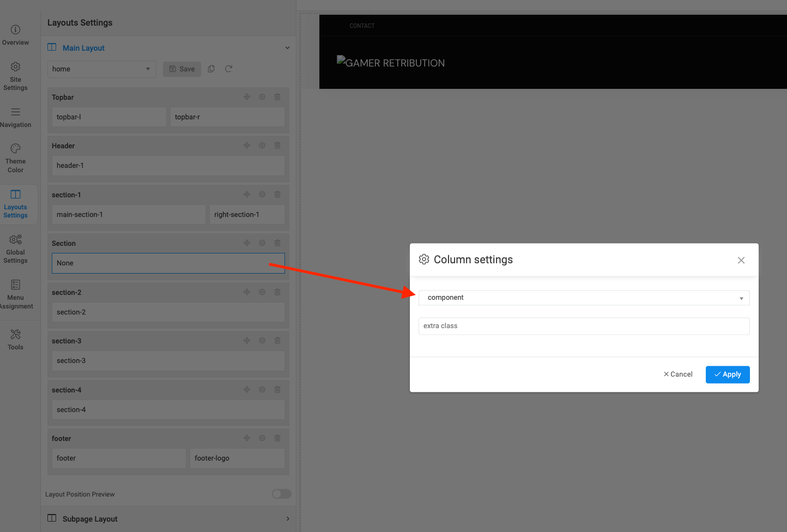
Task: Open the settings gear for footer row
Action: coord(262,438)
